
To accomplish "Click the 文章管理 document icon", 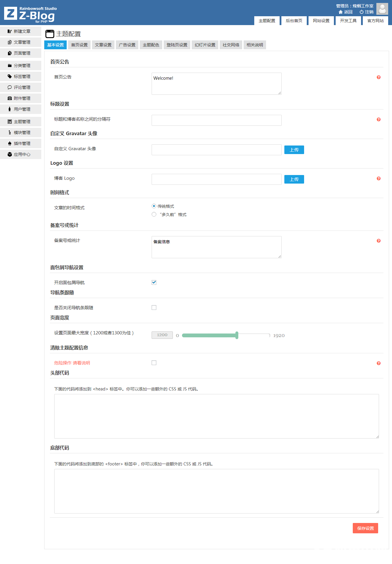I will 10,42.
